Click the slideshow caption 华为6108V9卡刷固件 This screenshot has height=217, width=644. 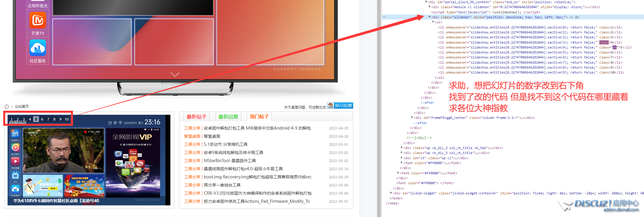(56, 201)
